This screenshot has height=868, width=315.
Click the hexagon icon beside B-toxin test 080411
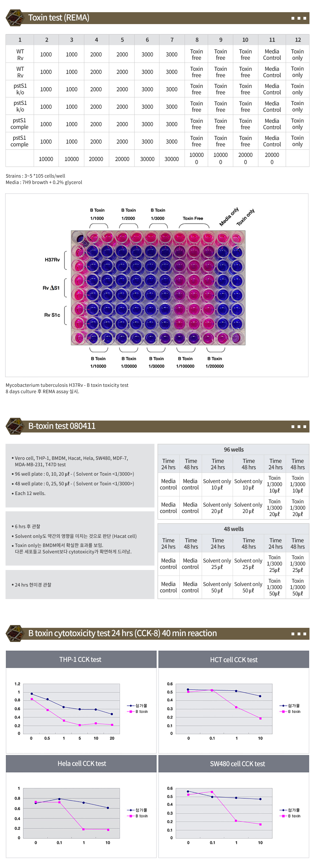[x=15, y=426]
